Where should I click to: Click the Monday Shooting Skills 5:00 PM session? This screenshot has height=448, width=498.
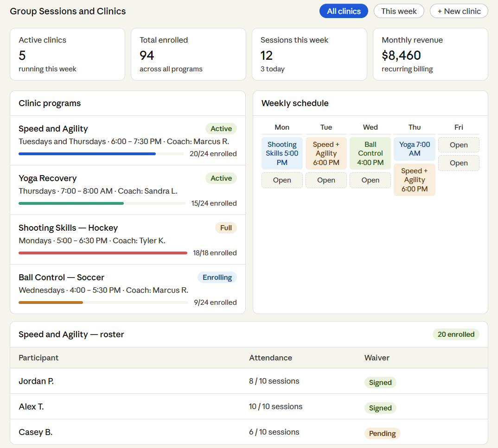282,153
